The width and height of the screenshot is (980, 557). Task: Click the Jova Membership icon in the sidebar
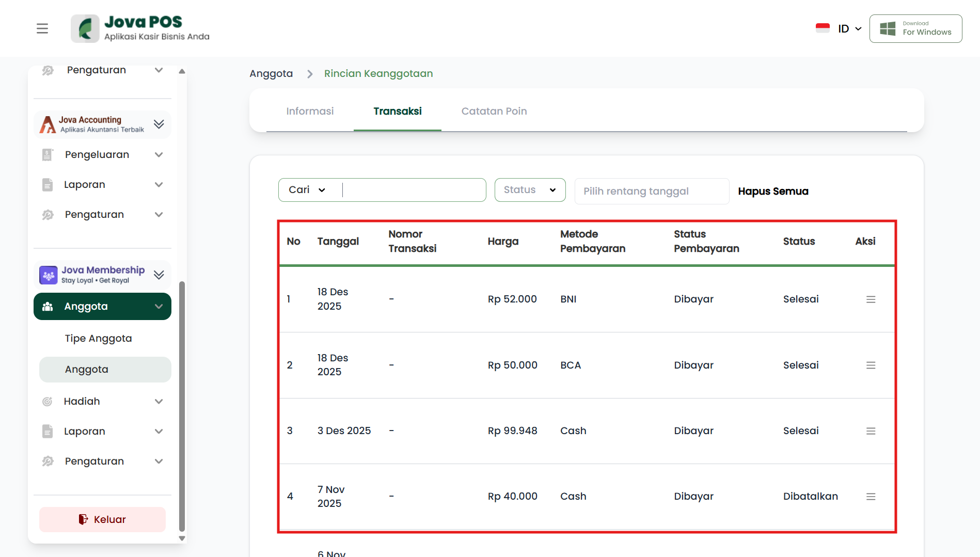[49, 275]
